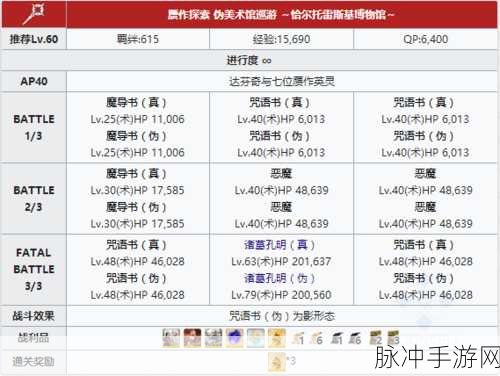Select the pale light-blue loot icon

click(x=256, y=338)
